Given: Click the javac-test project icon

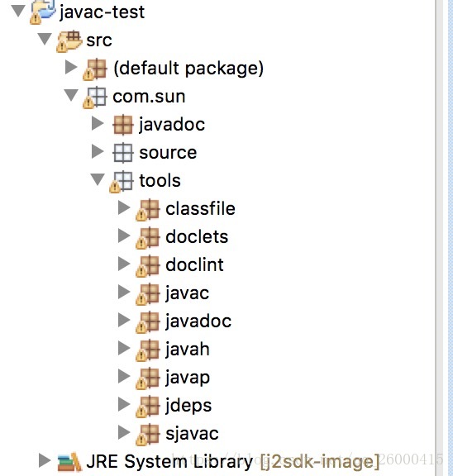Looking at the screenshot, I should [x=43, y=12].
